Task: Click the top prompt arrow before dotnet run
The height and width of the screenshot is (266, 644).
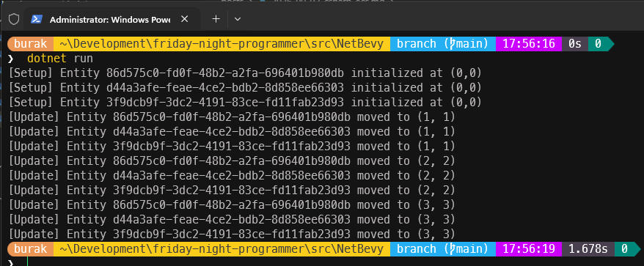Action: [x=11, y=59]
